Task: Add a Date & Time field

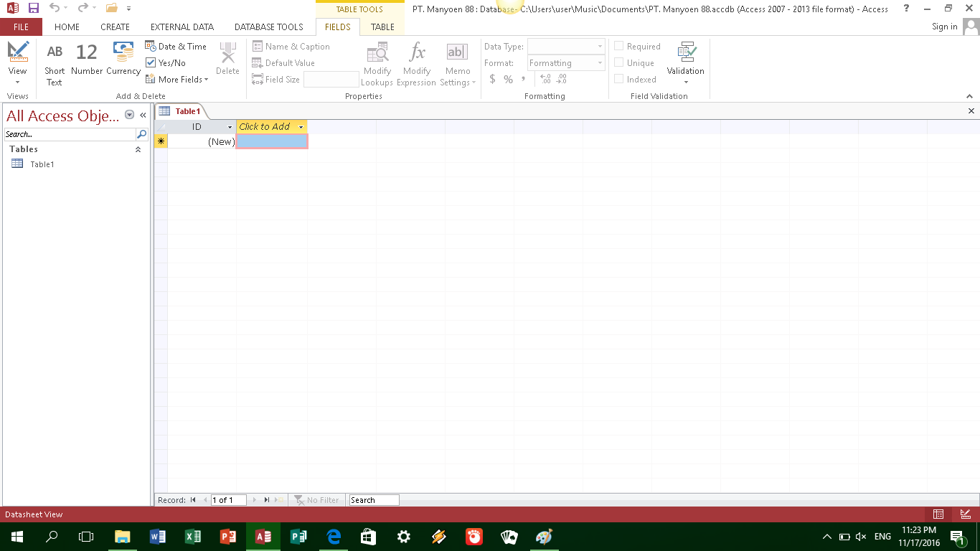Action: point(176,47)
